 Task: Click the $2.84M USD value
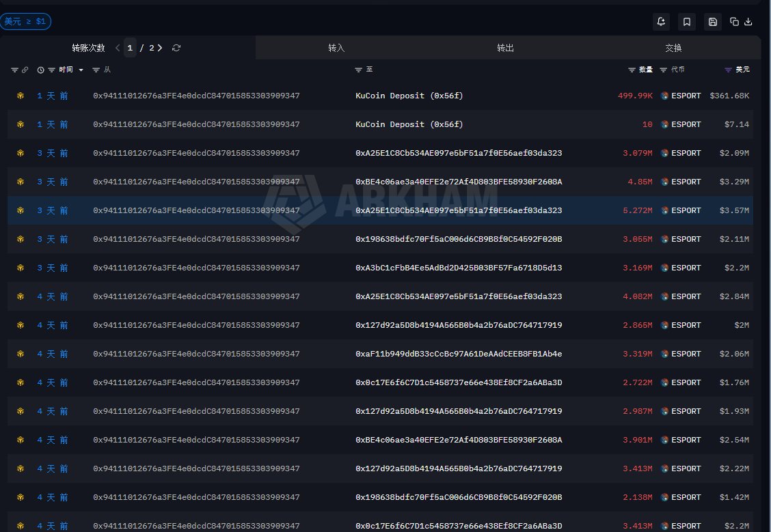(x=734, y=296)
